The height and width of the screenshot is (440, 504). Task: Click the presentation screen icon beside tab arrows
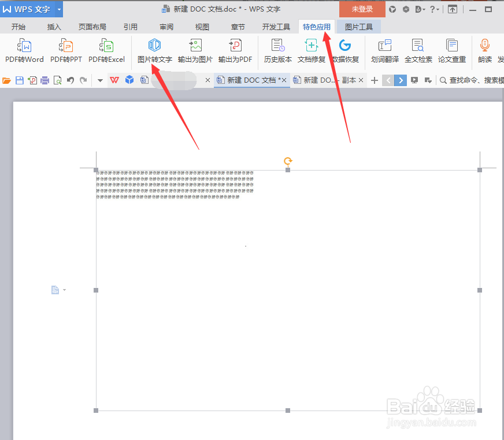tap(414, 80)
